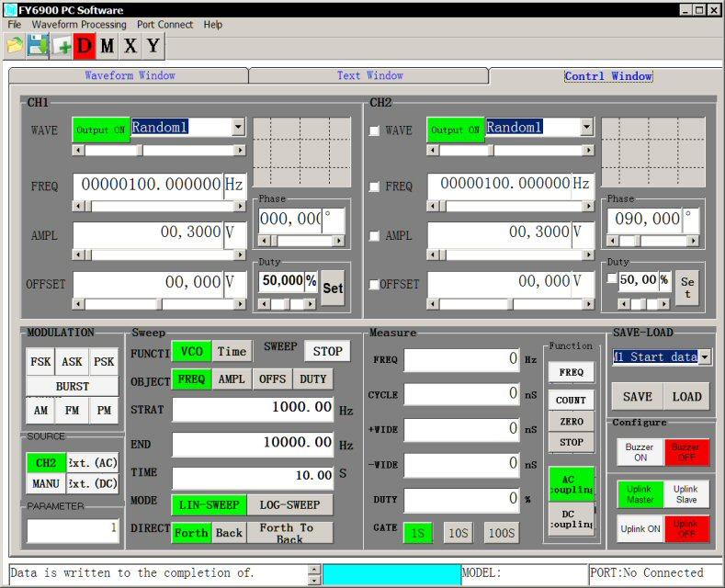The width and height of the screenshot is (725, 588).
Task: Select FSK modulation
Action: (x=40, y=361)
